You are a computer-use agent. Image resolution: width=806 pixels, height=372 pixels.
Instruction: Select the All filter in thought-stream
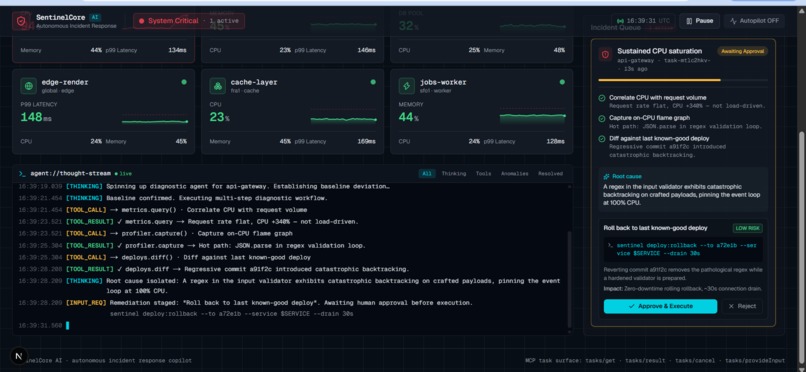(x=427, y=174)
